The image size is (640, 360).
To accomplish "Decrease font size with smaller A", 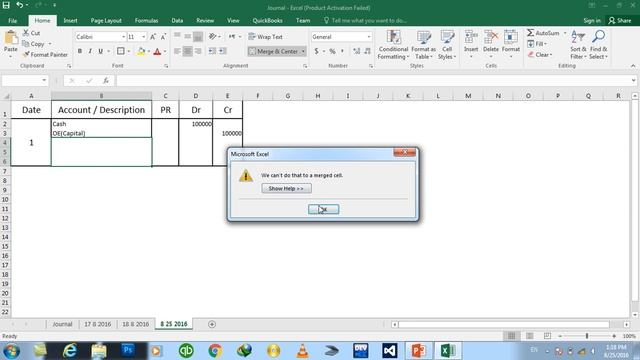I will pos(163,37).
